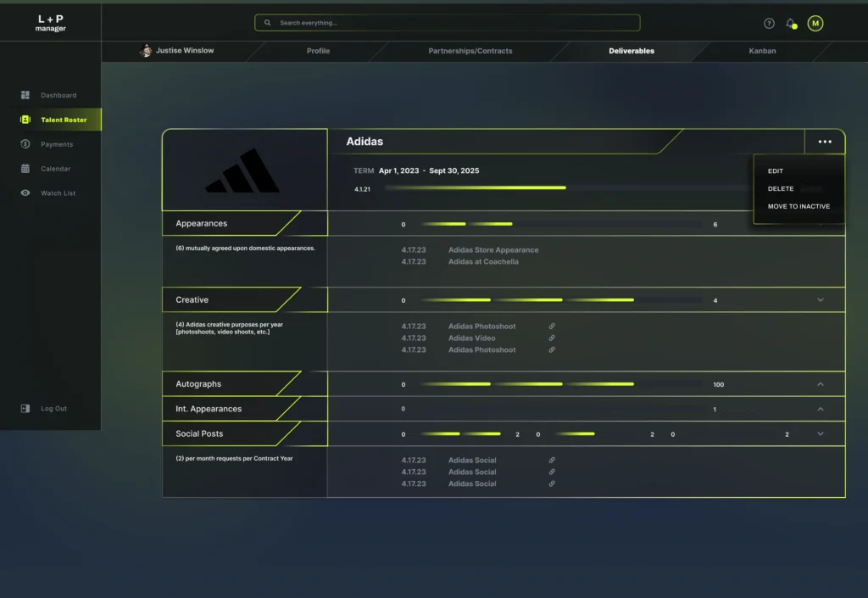Open link icon for last Adidas Photoshoot

point(552,350)
